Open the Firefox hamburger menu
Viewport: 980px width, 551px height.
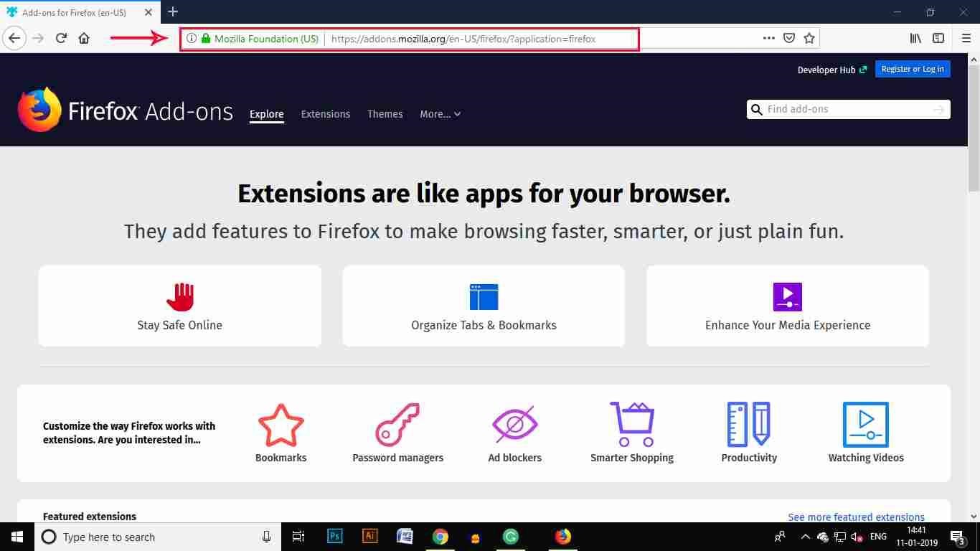point(966,39)
